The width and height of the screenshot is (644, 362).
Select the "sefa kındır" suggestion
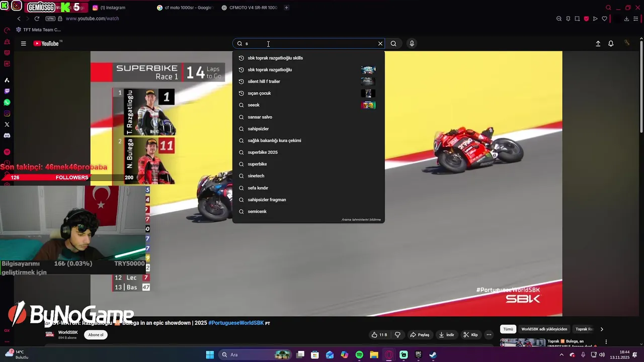308,188
